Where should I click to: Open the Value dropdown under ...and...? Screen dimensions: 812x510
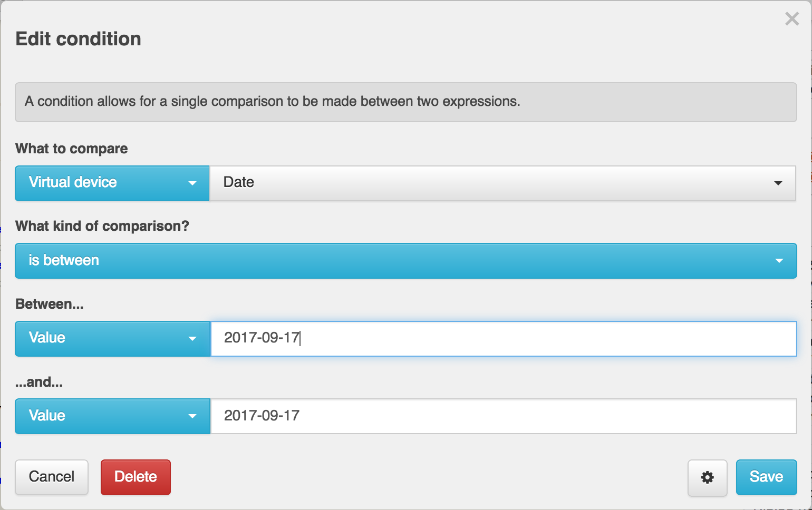[112, 416]
